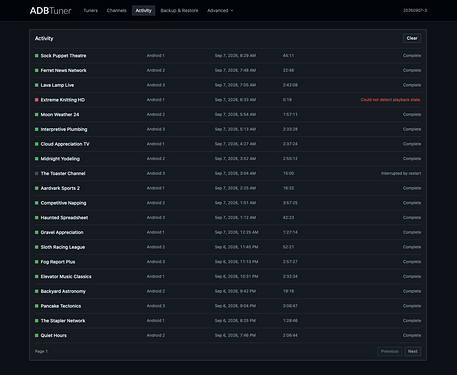The image size is (457, 375).
Task: Select the Extreme Knitting HD channel name
Action: 63,100
